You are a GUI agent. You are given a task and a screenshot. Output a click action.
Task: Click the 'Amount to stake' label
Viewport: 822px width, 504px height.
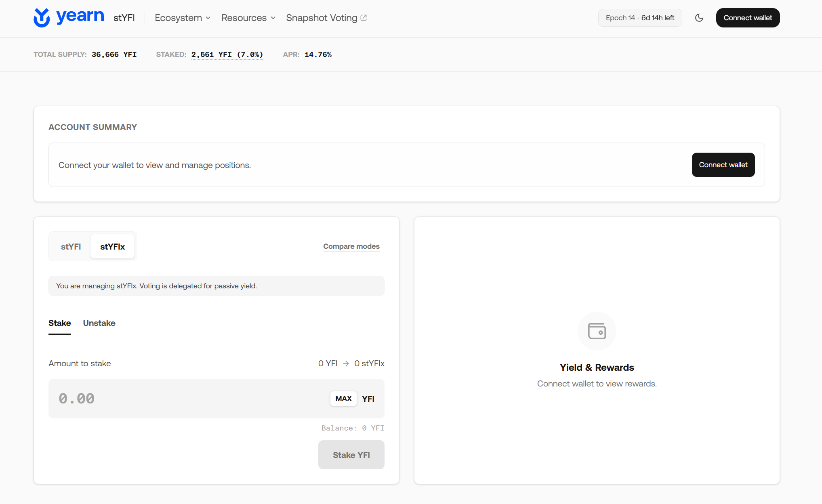[x=80, y=363]
